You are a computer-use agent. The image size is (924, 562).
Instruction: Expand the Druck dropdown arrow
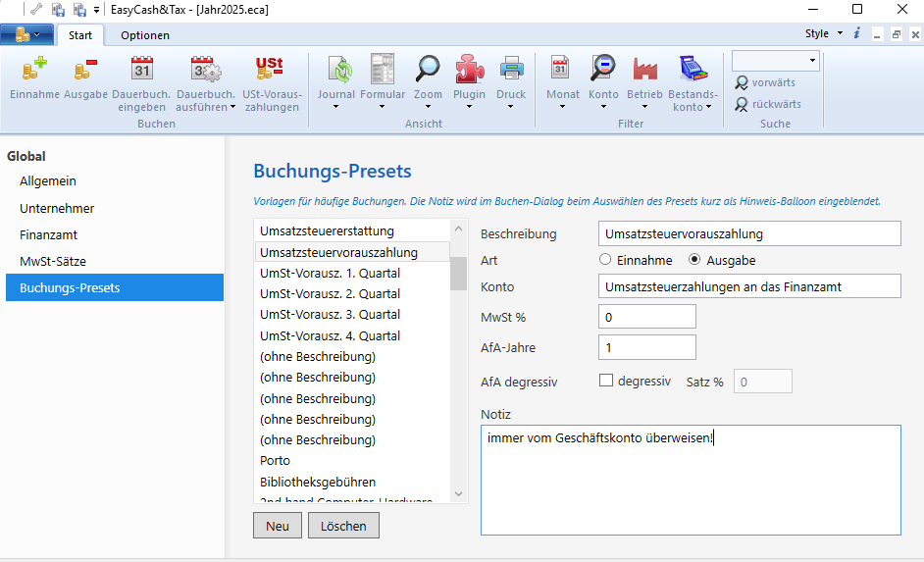point(510,107)
